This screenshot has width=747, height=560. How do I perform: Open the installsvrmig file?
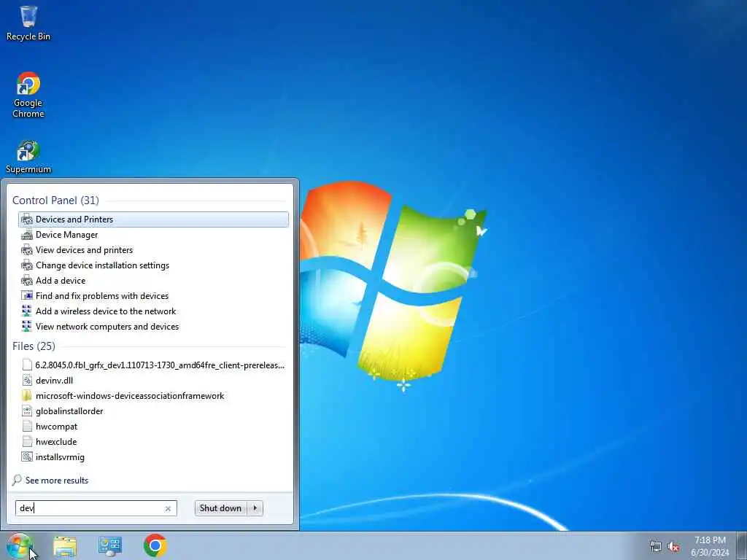[x=153, y=456]
